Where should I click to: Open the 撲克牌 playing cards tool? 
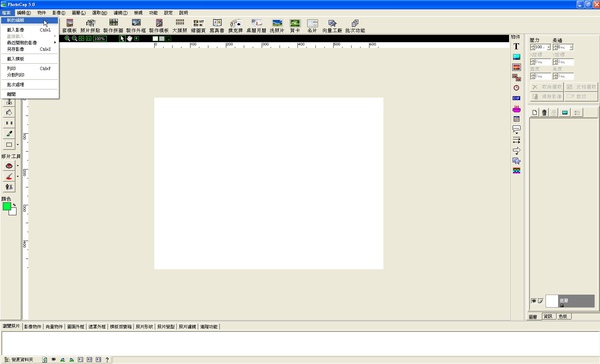pos(235,26)
